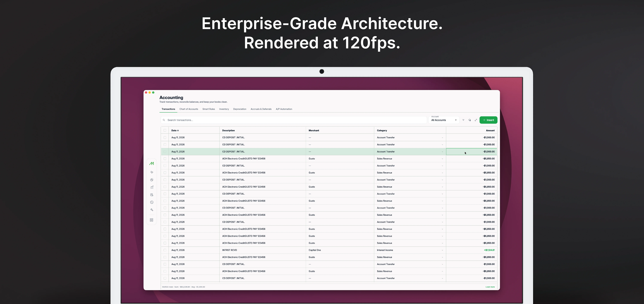Image resolution: width=644 pixels, height=304 pixels.
Task: Focus the Search transactions field
Action: click(x=294, y=120)
